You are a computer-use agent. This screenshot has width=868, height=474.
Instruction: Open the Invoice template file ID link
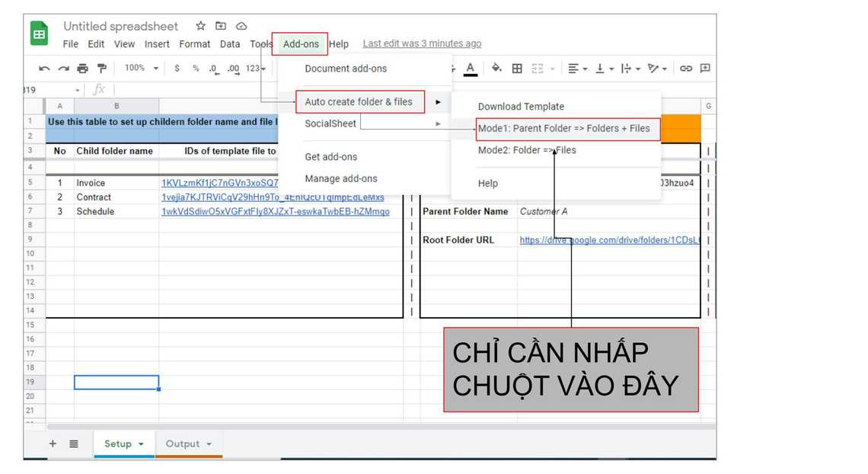click(219, 183)
